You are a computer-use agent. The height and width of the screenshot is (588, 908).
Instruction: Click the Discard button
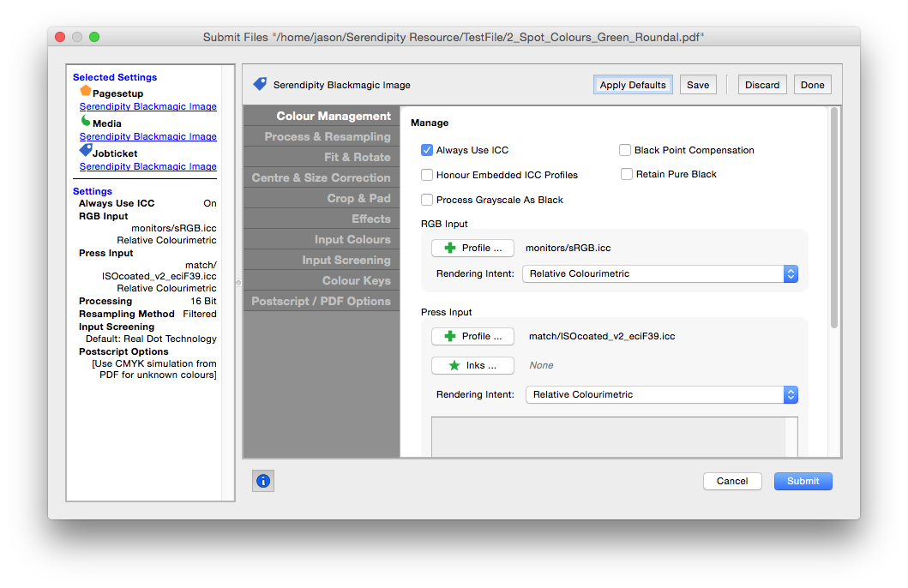click(762, 85)
